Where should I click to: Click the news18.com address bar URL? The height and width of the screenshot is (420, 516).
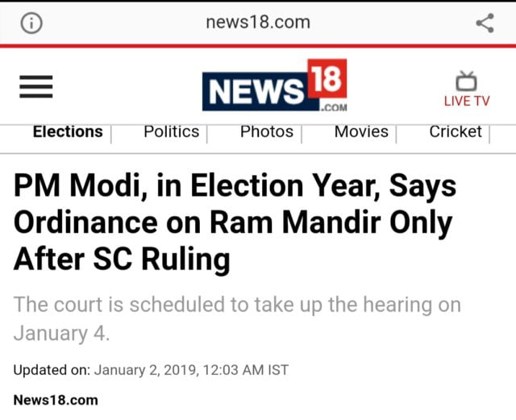click(x=258, y=23)
